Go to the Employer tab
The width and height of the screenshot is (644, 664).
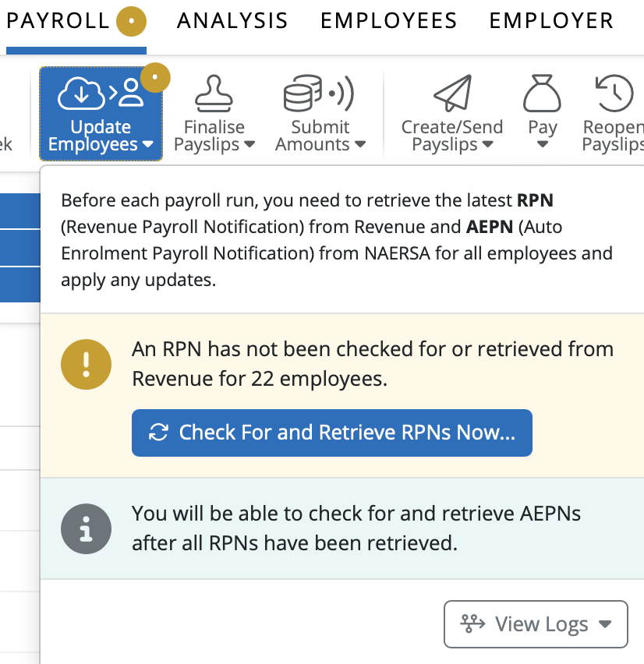click(551, 21)
